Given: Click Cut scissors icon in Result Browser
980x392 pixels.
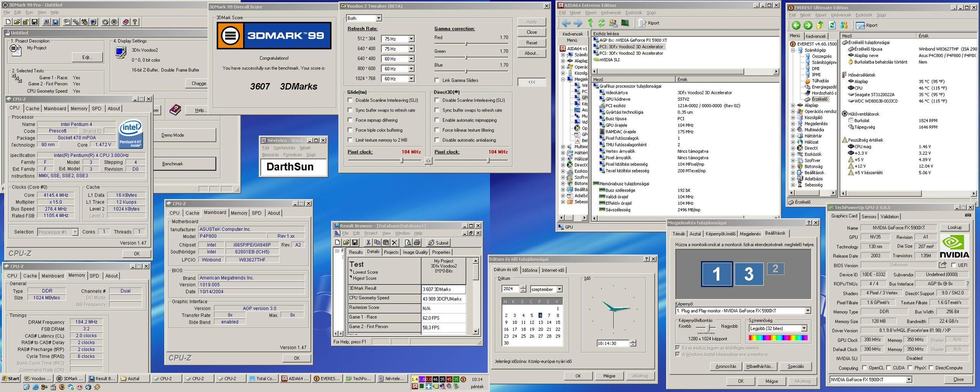Looking at the screenshot, I should (x=368, y=242).
